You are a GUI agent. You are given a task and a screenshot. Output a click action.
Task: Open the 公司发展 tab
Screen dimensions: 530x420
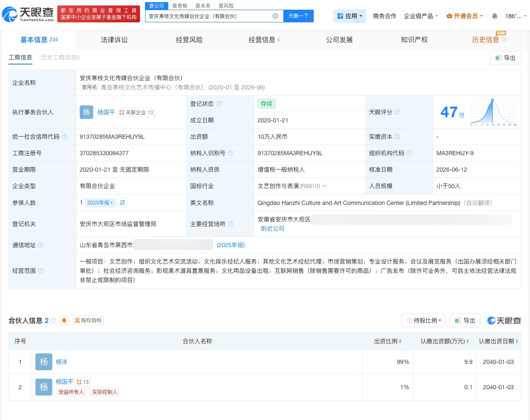[339, 40]
